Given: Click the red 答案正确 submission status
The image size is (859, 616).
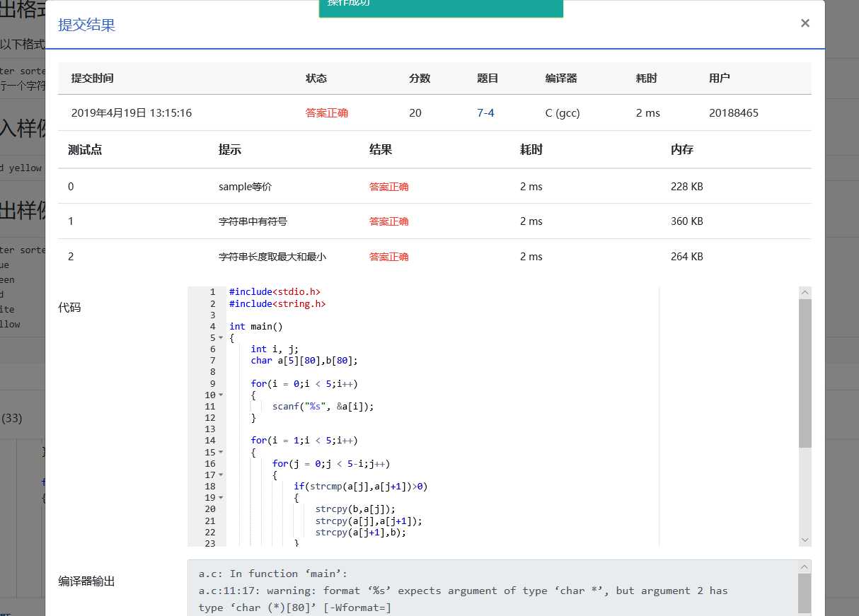Looking at the screenshot, I should (327, 113).
